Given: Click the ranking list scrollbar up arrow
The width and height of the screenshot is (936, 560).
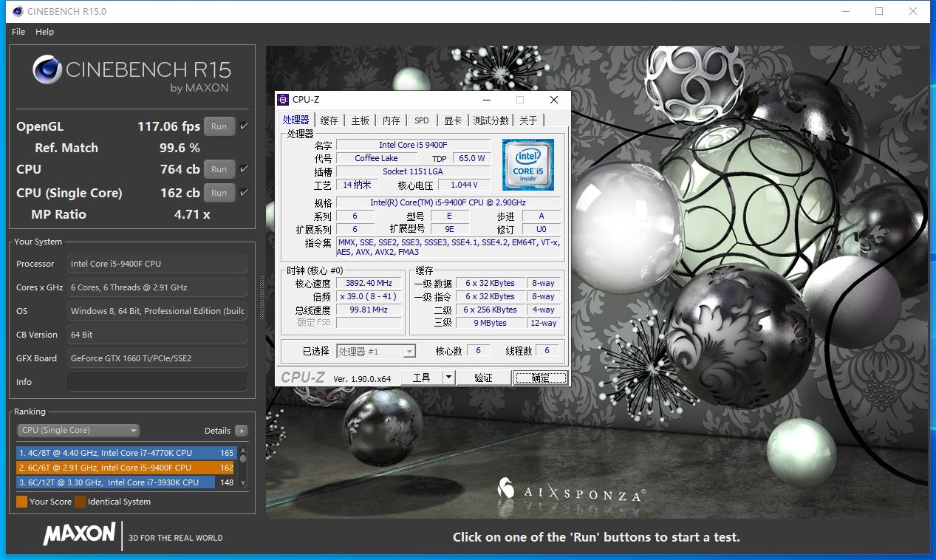Looking at the screenshot, I should pyautogui.click(x=243, y=451).
